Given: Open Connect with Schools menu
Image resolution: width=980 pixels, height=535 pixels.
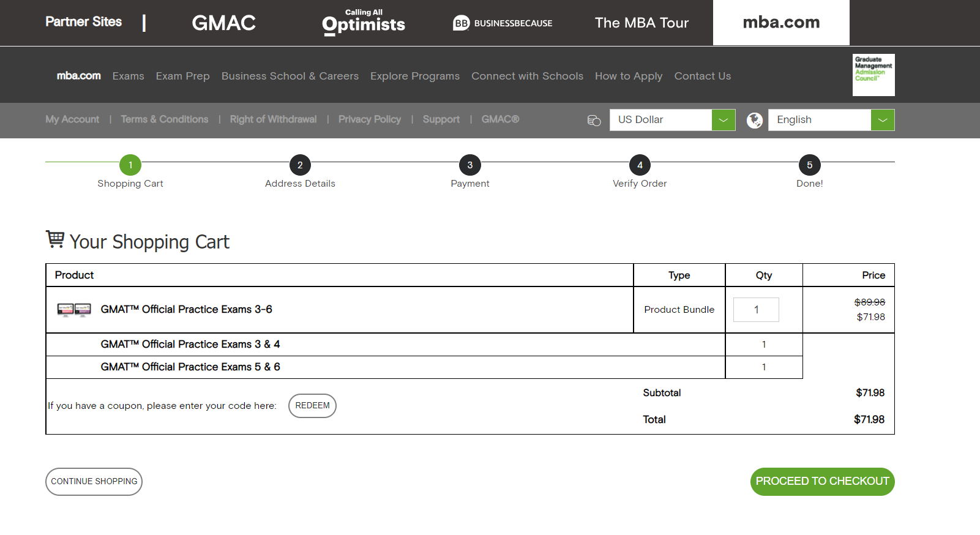Looking at the screenshot, I should click(x=527, y=76).
